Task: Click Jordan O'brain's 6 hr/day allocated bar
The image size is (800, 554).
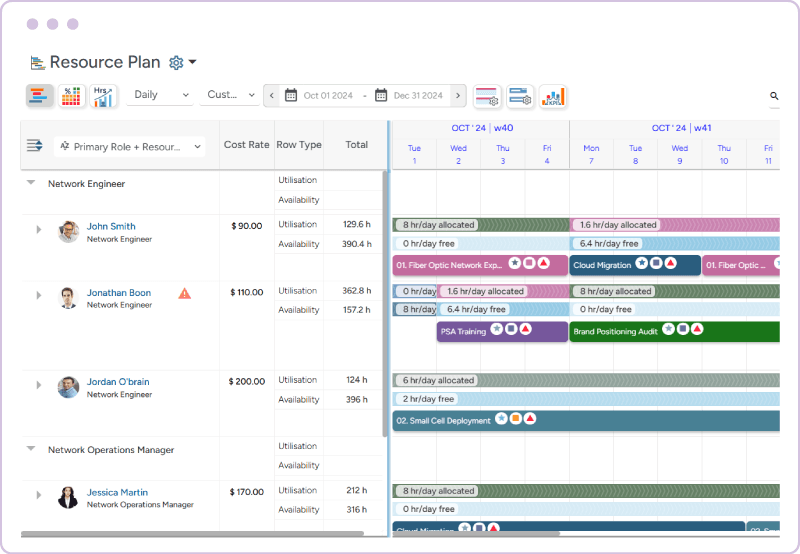Action: (586, 380)
